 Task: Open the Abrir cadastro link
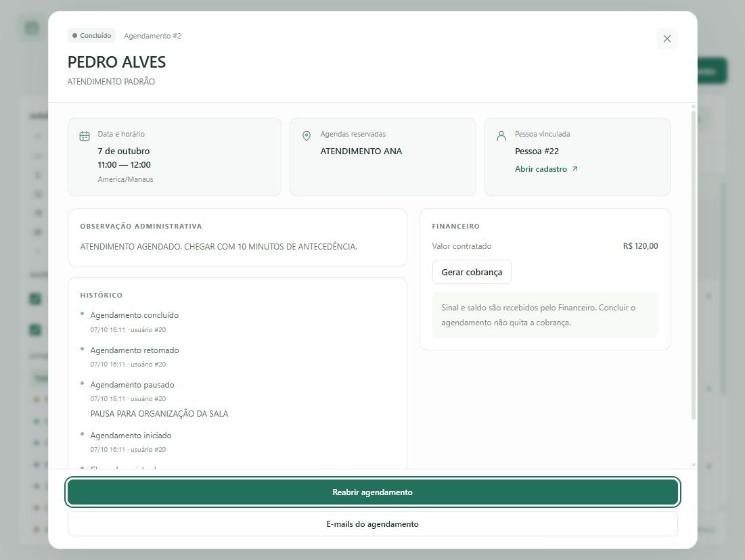coord(546,169)
